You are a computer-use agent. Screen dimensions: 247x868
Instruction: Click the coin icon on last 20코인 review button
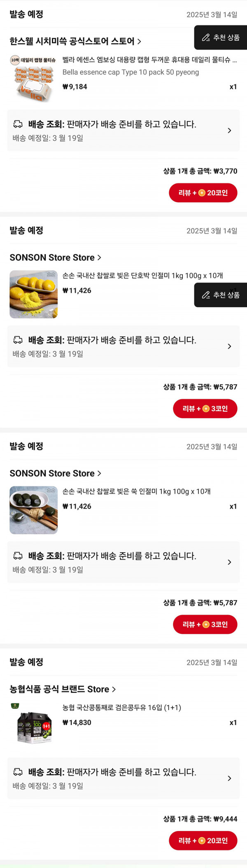point(202,841)
